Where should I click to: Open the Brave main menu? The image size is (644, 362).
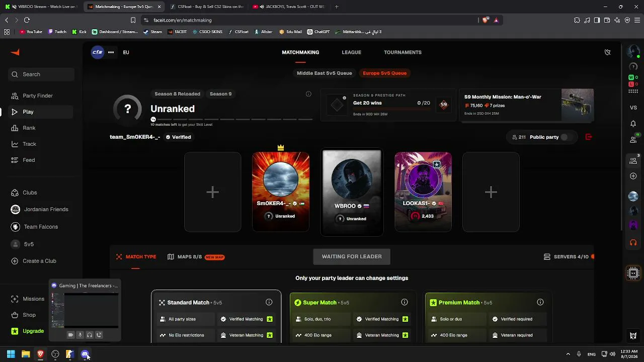(636, 20)
